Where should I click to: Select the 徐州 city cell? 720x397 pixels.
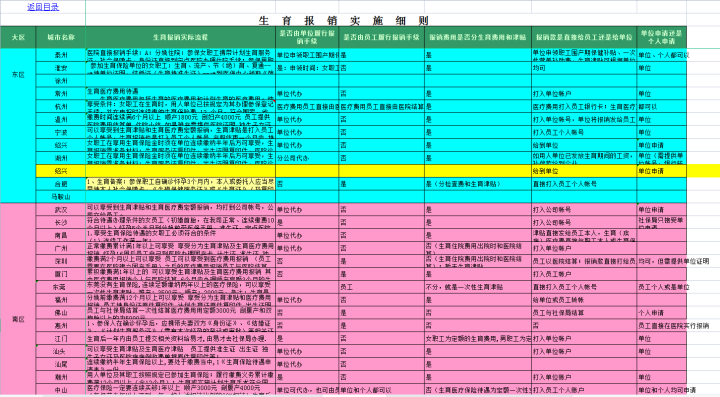(x=61, y=81)
